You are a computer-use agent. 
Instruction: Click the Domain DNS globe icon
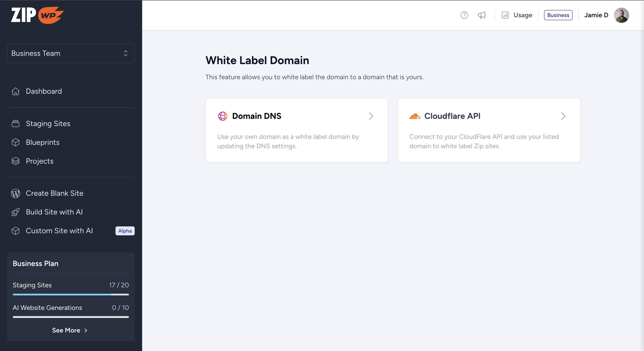222,116
